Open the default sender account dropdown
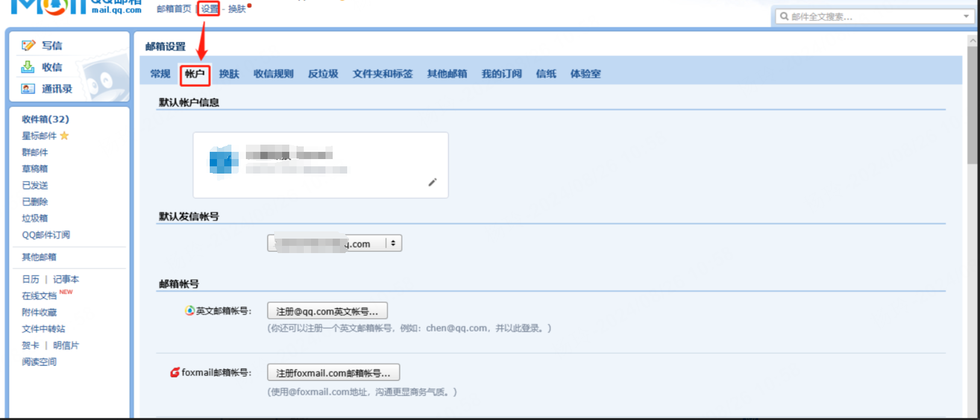Viewport: 980px width, 420px height. point(335,243)
